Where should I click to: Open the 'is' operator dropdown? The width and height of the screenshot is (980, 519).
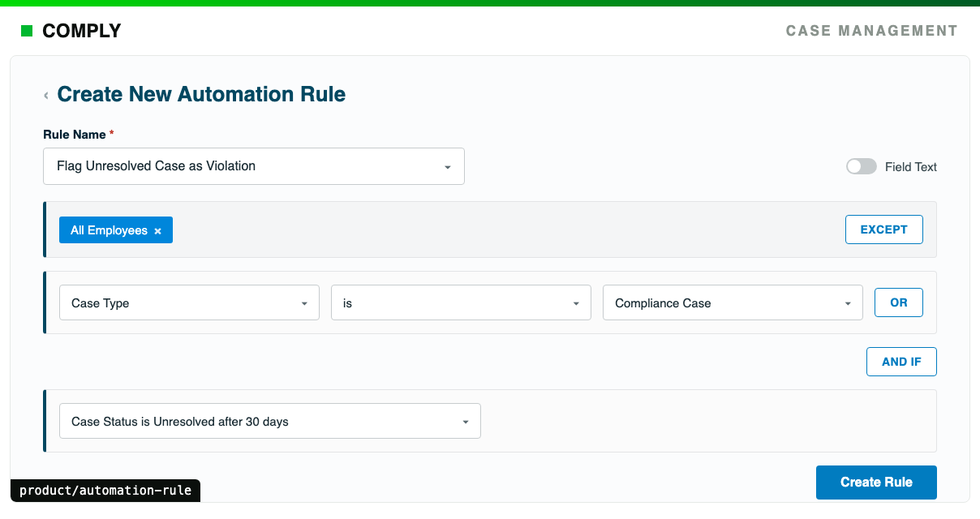click(461, 303)
